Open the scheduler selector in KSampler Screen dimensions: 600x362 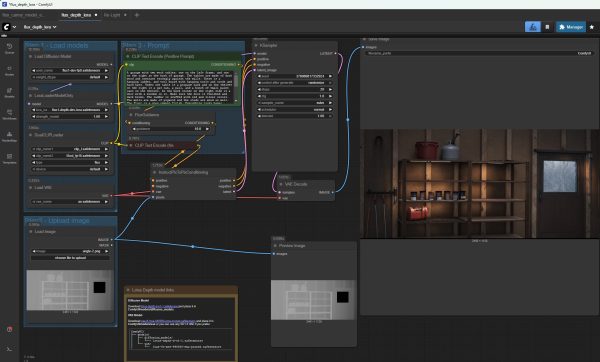[x=295, y=109]
